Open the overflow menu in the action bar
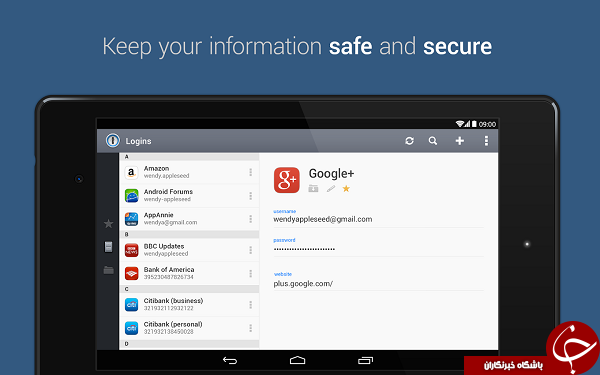 [486, 141]
